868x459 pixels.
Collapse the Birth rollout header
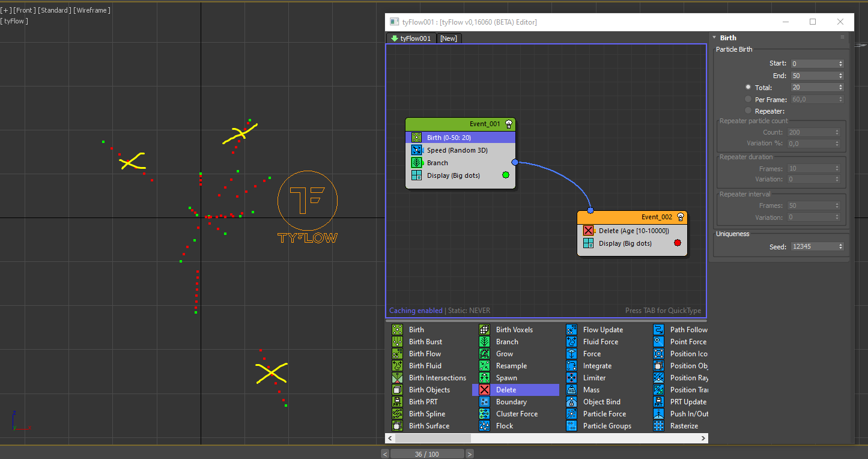tap(728, 38)
